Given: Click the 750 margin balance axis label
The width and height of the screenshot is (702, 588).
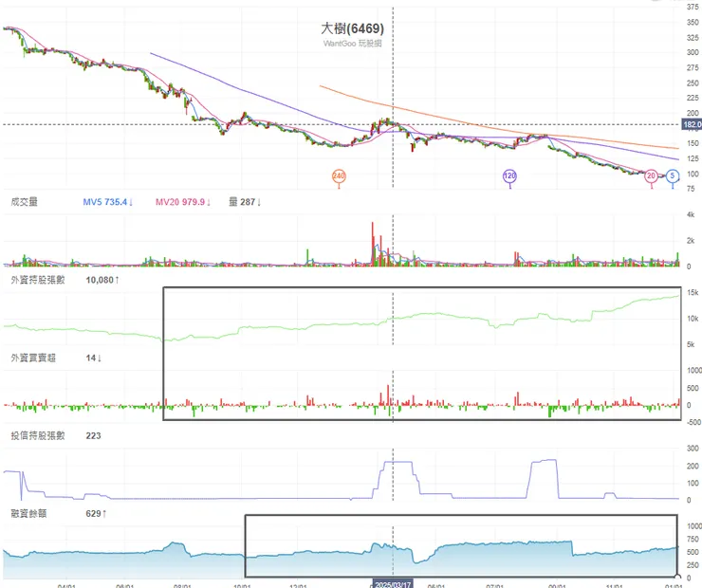Looking at the screenshot, I should tap(693, 540).
